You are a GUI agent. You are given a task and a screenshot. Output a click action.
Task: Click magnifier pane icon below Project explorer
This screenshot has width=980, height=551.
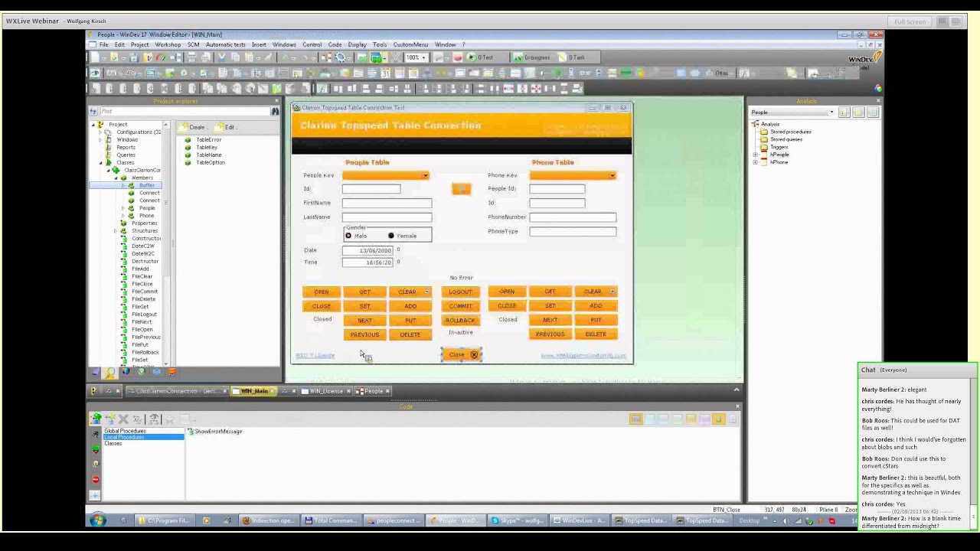point(110,373)
